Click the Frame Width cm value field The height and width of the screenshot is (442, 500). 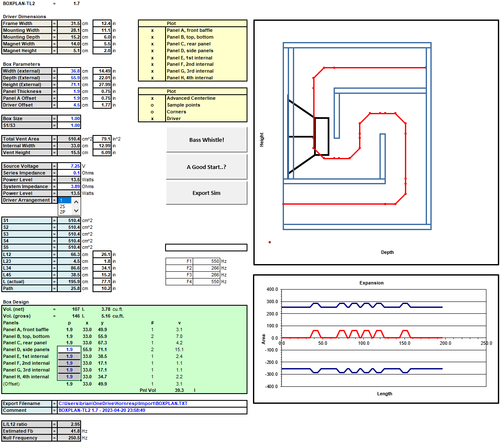point(69,23)
